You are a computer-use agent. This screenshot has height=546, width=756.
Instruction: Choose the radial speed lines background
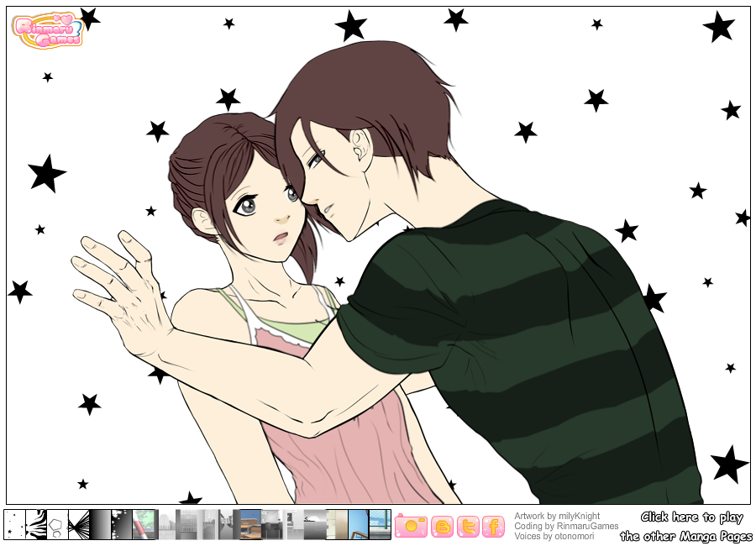tap(79, 524)
